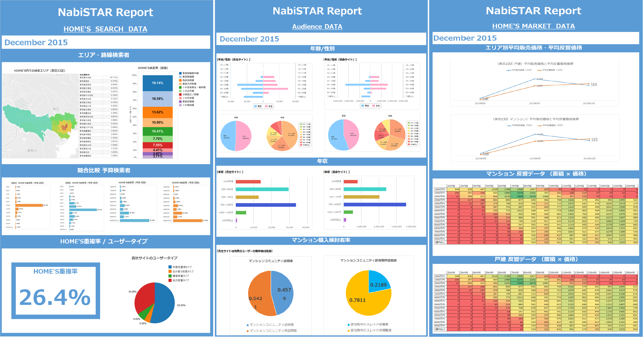This screenshot has height=340, width=644.
Task: Open the HOME'S MARKET DATA link
Action: (533, 26)
